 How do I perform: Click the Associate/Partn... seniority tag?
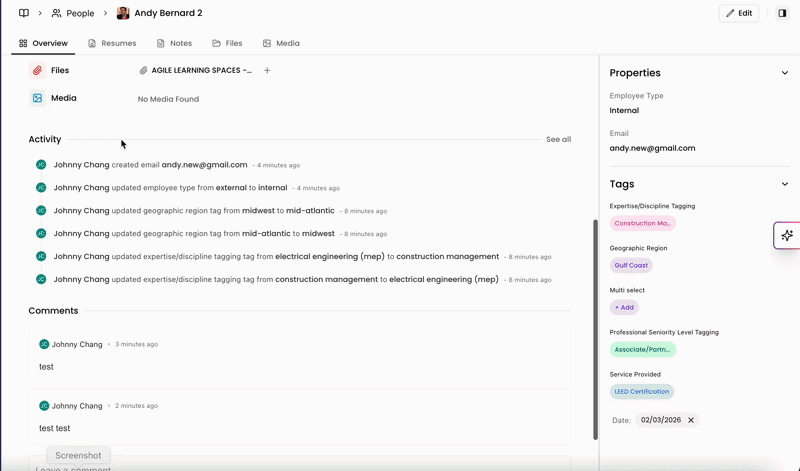(x=642, y=350)
